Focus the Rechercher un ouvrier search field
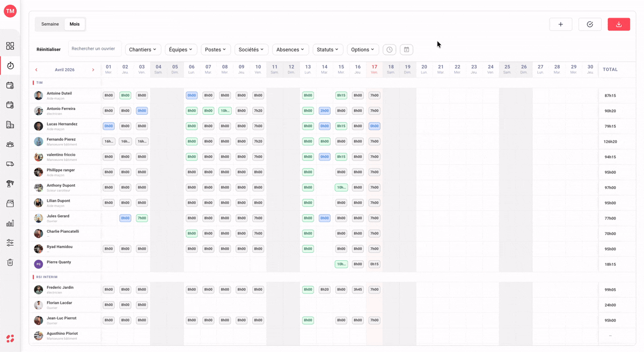The height and width of the screenshot is (352, 644). [x=94, y=49]
